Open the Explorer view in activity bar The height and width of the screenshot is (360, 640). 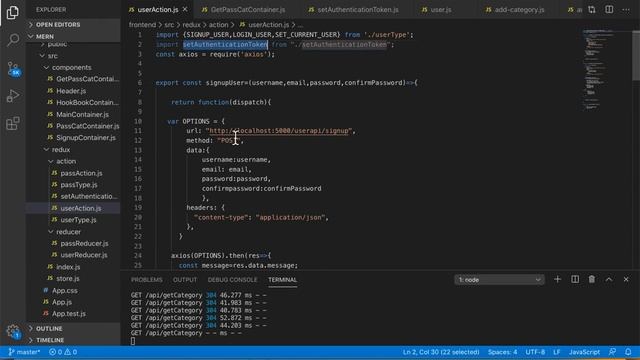click(13, 13)
